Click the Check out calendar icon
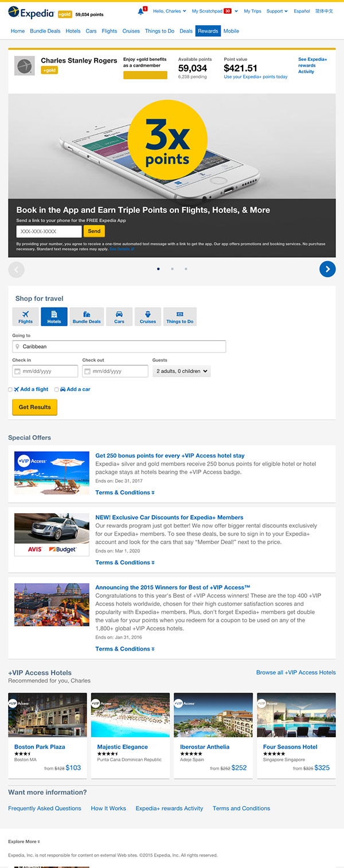 click(87, 371)
